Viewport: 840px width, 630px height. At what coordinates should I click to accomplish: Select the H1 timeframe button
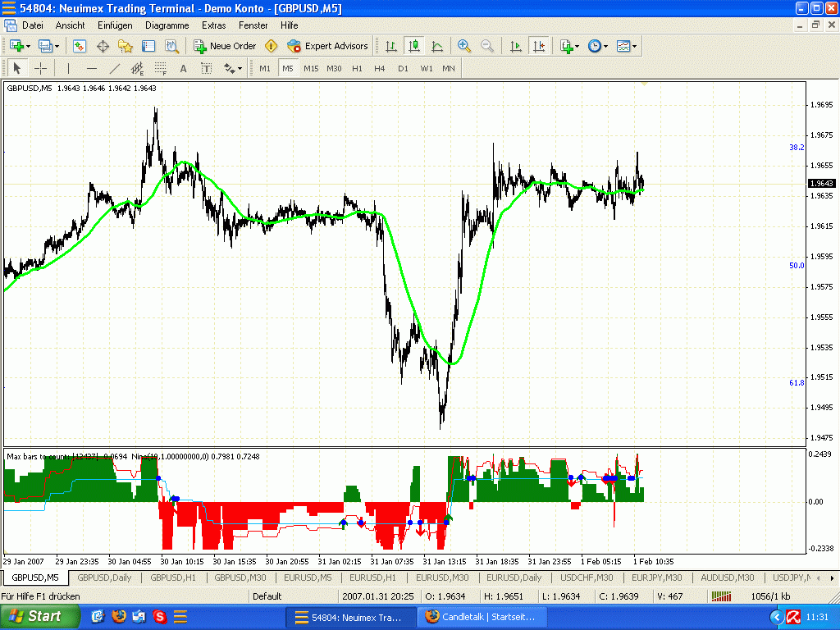point(357,68)
